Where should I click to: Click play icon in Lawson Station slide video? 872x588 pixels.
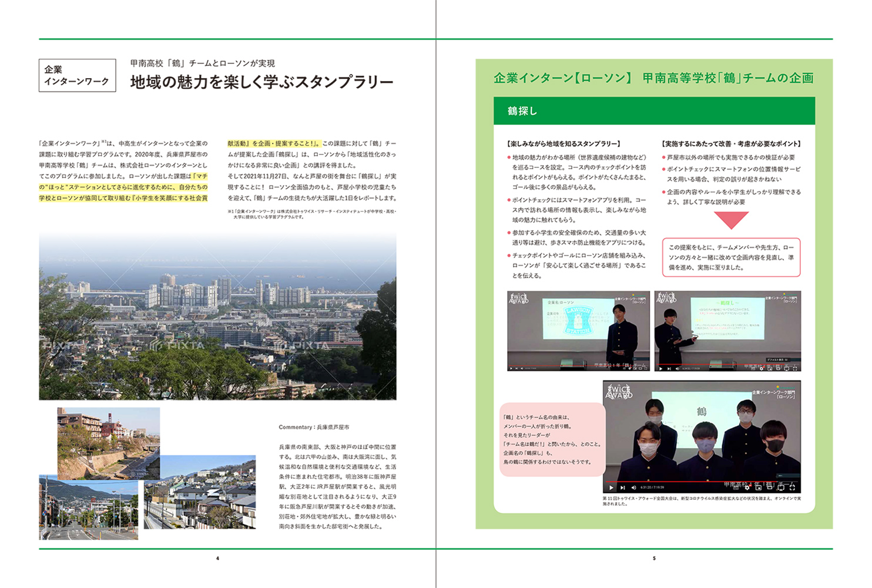click(x=511, y=368)
